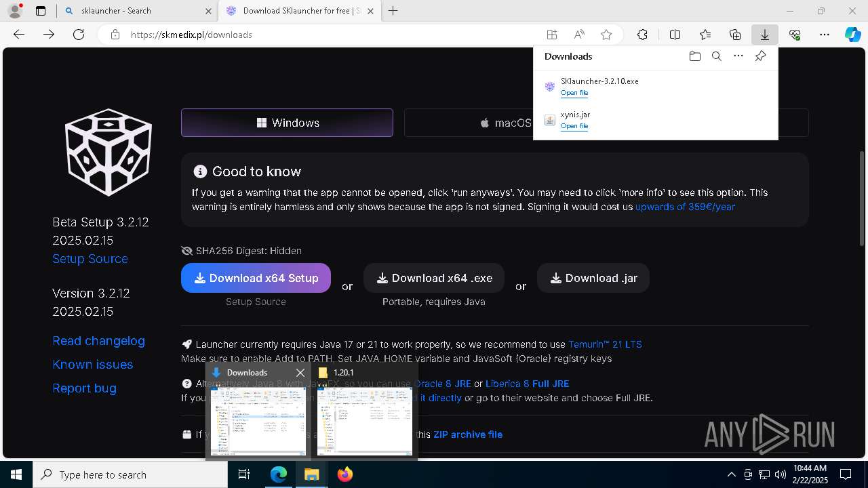Open the Setup Source link in sidebar
868x488 pixels.
point(90,259)
